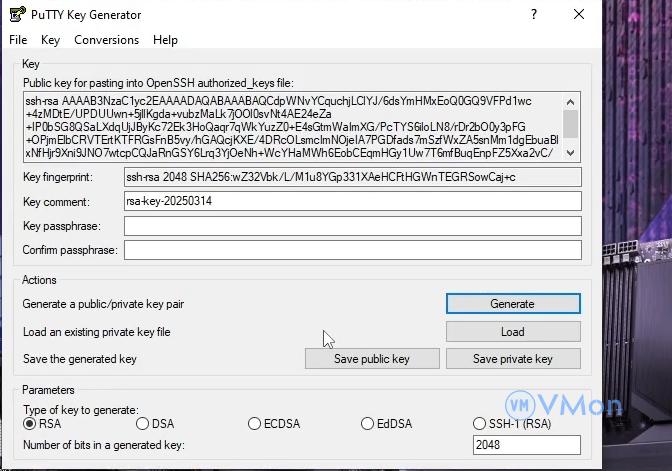Open the Help menu
The width and height of the screenshot is (672, 471).
coord(165,40)
